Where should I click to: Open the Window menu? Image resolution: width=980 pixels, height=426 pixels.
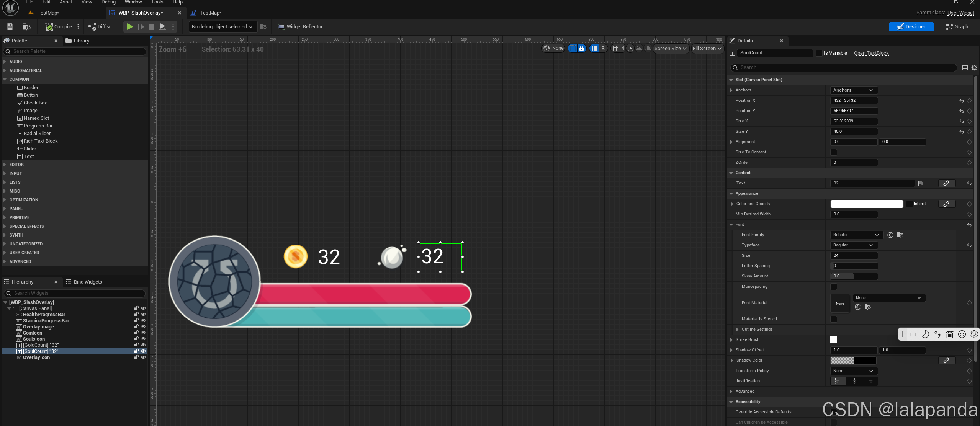click(133, 2)
